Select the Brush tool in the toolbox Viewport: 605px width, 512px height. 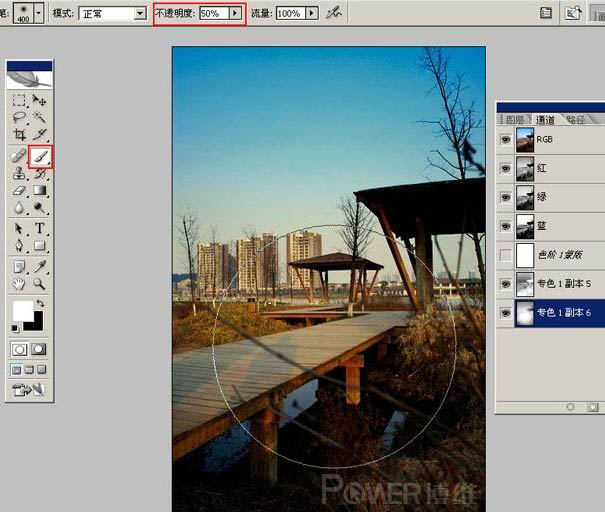click(40, 156)
